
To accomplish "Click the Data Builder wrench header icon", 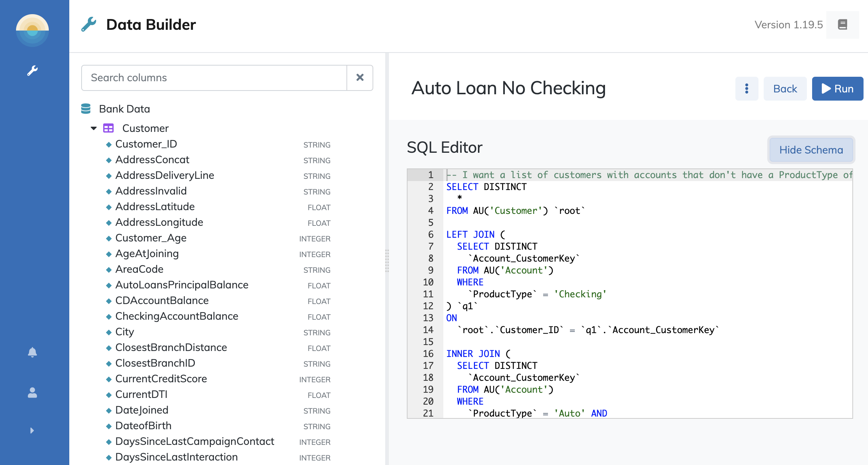I will click(89, 25).
